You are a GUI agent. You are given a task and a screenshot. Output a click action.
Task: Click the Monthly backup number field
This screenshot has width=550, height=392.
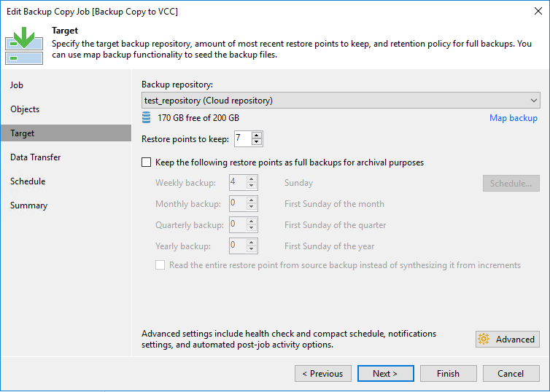[x=238, y=203]
